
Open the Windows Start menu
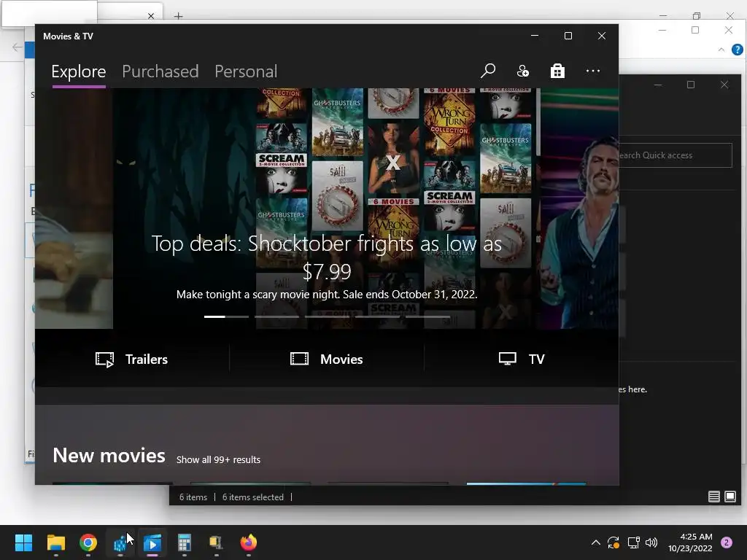tap(23, 542)
